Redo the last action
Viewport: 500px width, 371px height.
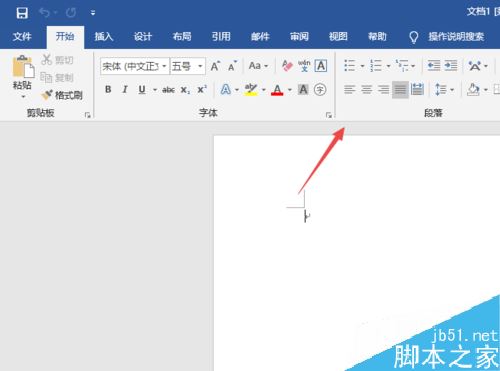pos(71,13)
